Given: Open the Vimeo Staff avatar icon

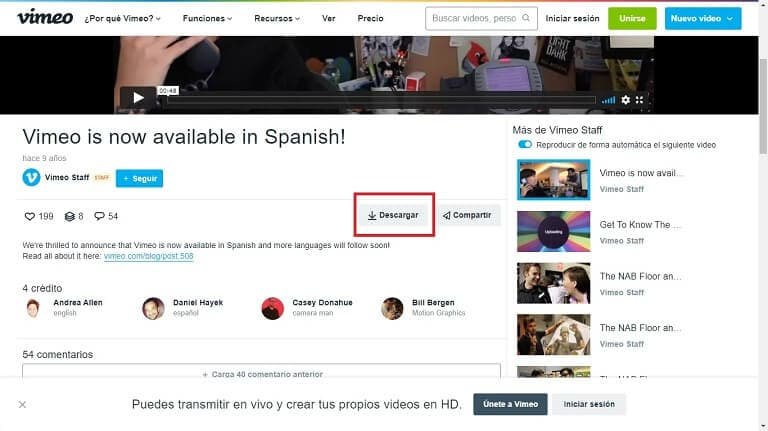Looking at the screenshot, I should [31, 178].
